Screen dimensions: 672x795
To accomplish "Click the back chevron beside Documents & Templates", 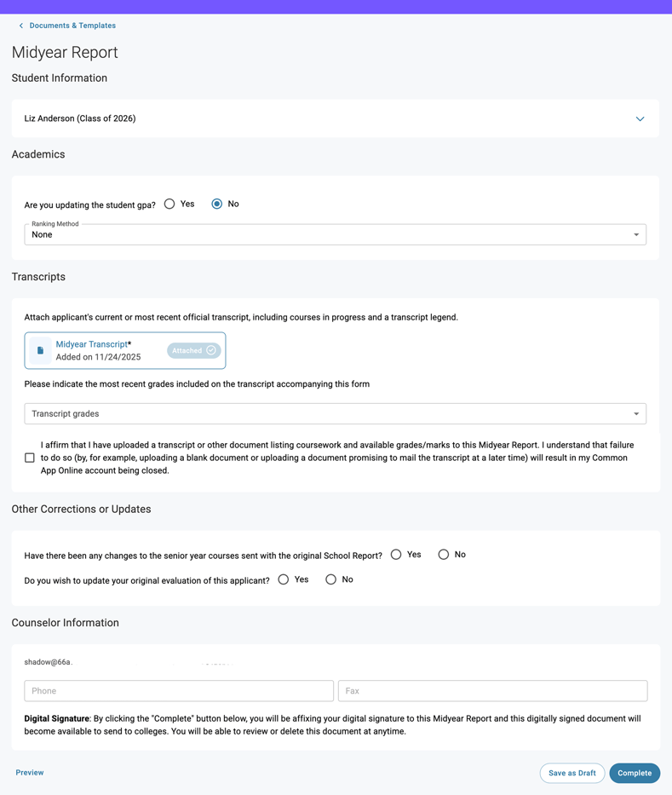I will coord(21,26).
